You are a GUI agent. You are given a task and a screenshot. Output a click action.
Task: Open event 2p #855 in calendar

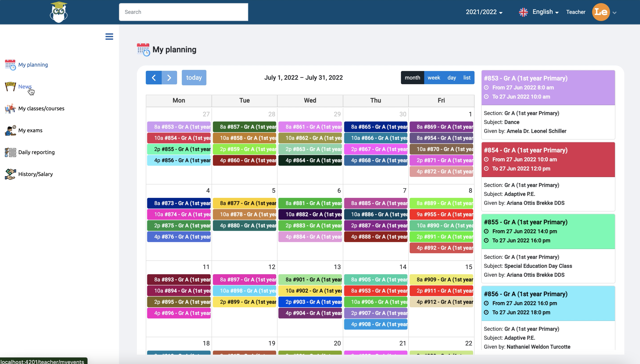coord(179,149)
